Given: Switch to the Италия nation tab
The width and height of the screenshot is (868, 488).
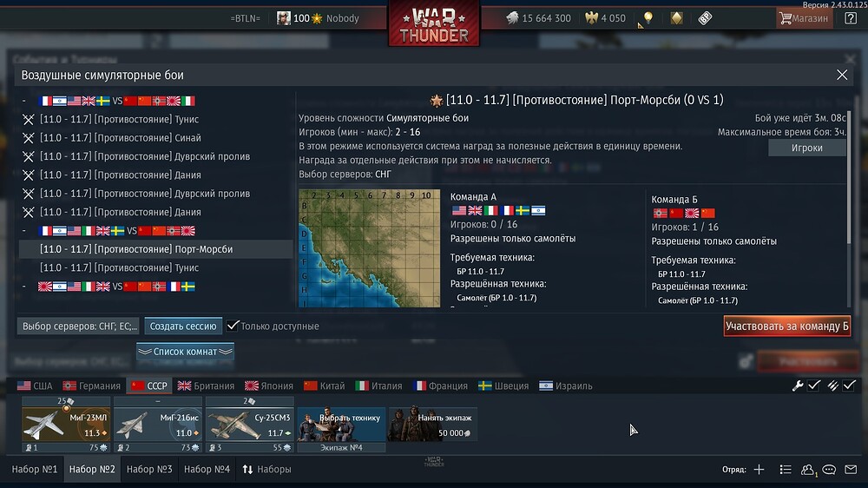Looking at the screenshot, I should (378, 386).
